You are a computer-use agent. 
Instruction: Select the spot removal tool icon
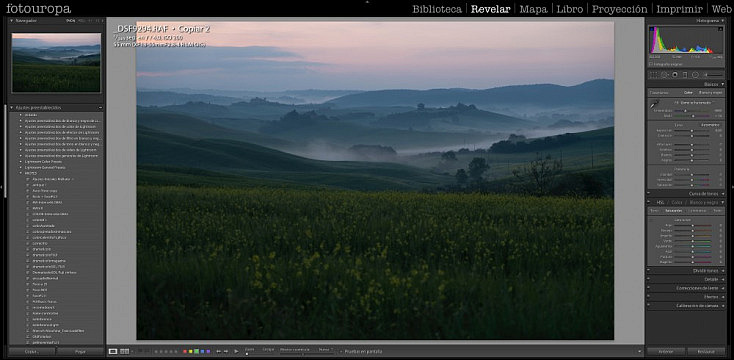pos(664,75)
